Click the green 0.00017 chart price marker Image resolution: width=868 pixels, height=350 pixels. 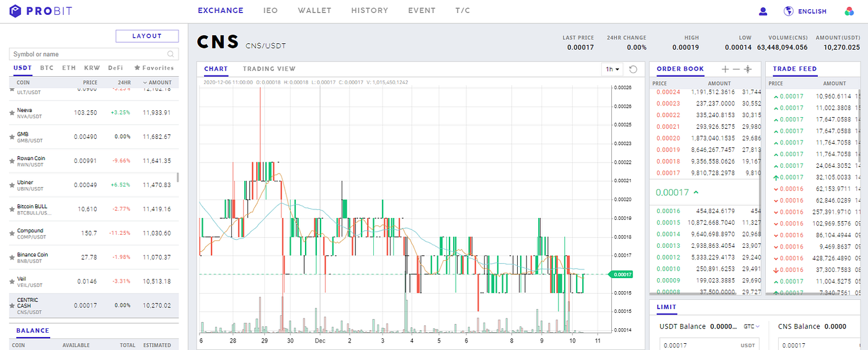[x=621, y=274]
